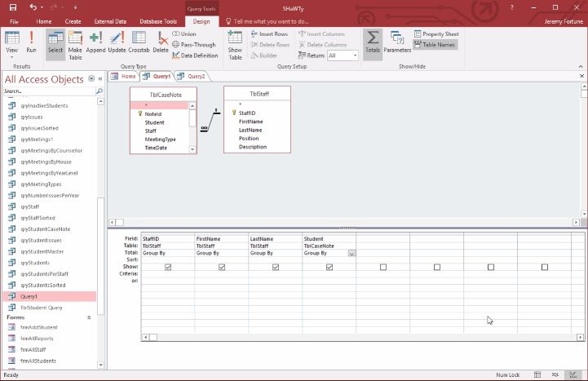
Task: Open qryStudentsPerStaff in the navigation list
Action: (x=44, y=274)
